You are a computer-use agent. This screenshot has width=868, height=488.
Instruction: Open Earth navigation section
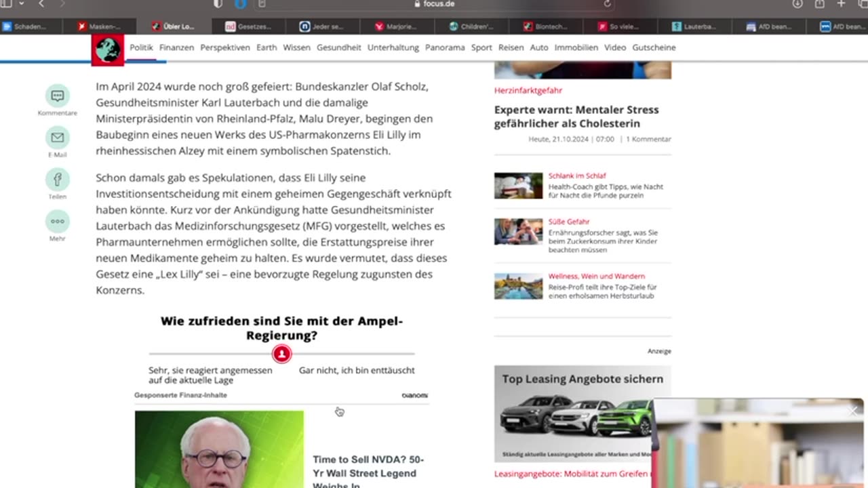point(267,47)
